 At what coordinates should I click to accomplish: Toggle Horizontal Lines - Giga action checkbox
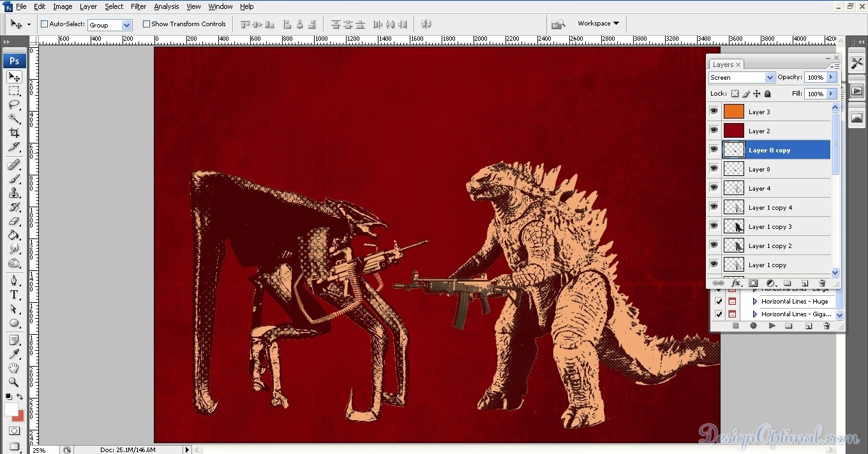point(719,314)
